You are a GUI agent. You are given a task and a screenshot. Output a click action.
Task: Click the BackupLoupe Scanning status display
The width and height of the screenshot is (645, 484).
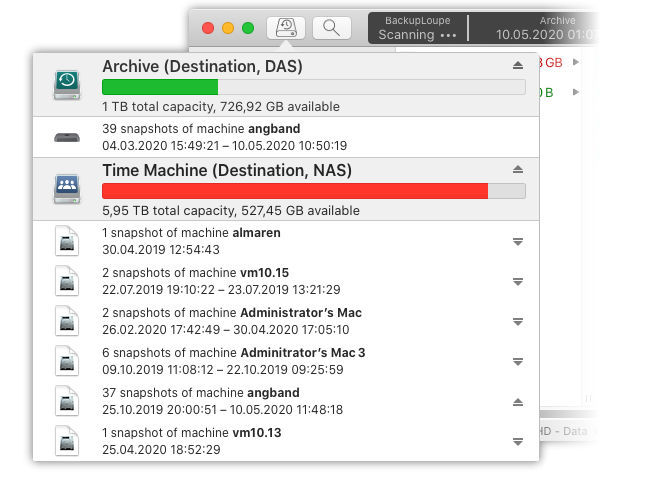416,28
